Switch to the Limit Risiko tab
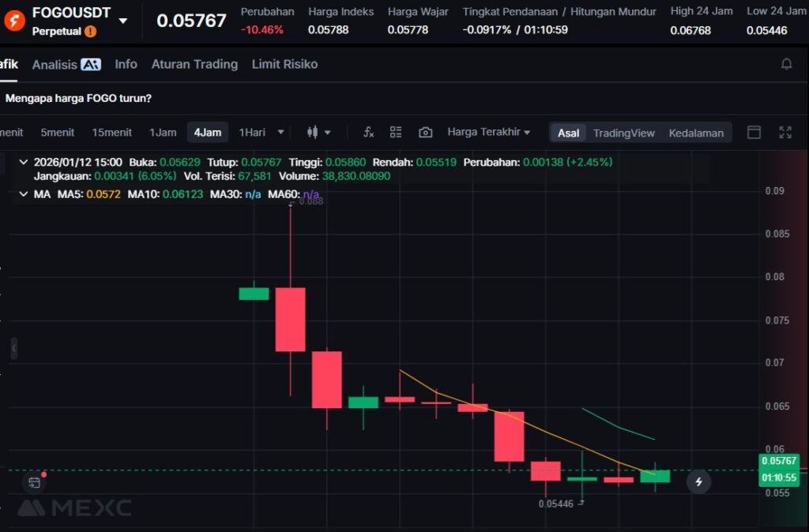 pos(284,65)
